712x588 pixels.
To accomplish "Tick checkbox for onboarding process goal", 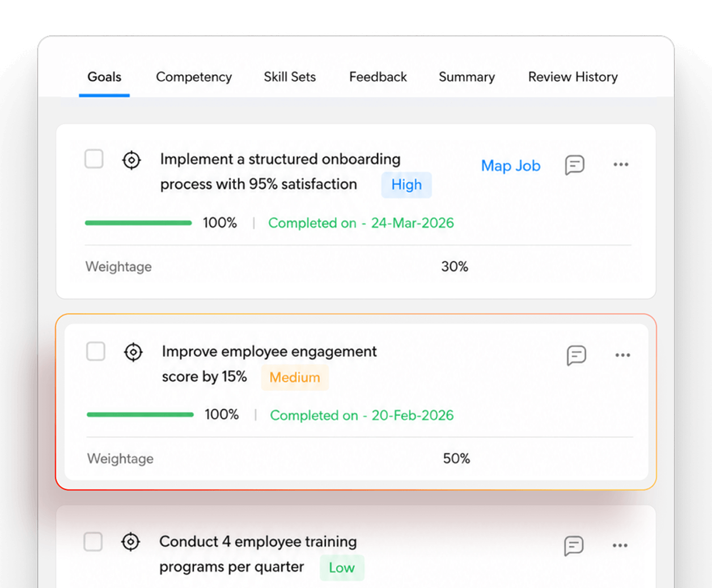I will (x=94, y=159).
